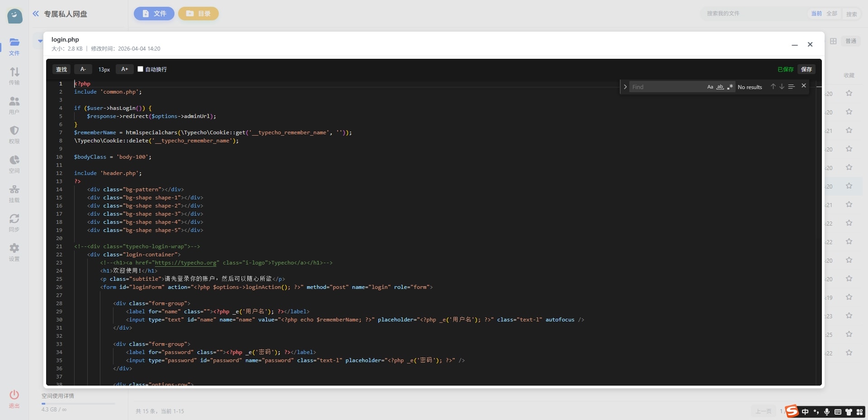This screenshot has height=420, width=868.
Task: Expand the blue dropdown triangle beside the editor
Action: coord(40,41)
